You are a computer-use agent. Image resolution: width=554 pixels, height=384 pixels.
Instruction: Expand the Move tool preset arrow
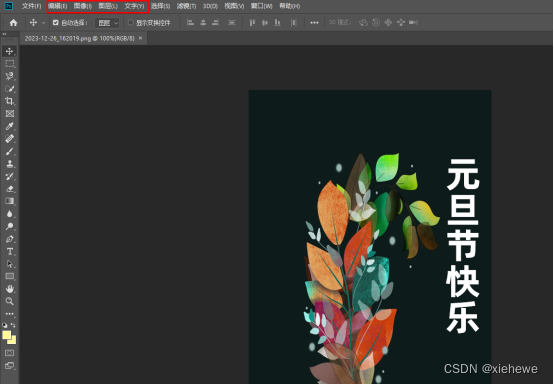tap(43, 23)
